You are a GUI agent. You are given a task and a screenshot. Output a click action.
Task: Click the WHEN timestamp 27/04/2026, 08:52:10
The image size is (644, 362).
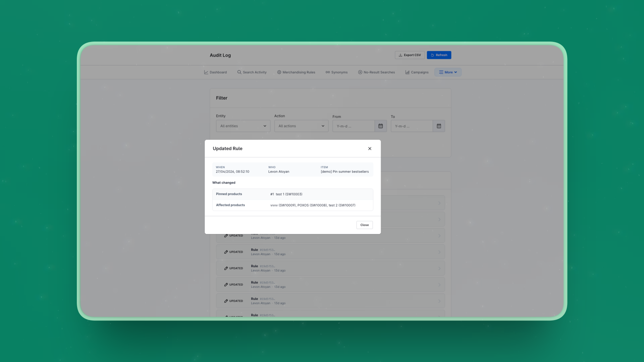[x=232, y=172]
